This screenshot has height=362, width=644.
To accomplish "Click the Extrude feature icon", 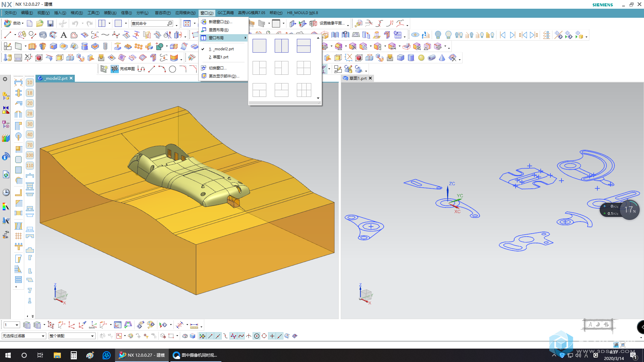I will click(x=32, y=46).
